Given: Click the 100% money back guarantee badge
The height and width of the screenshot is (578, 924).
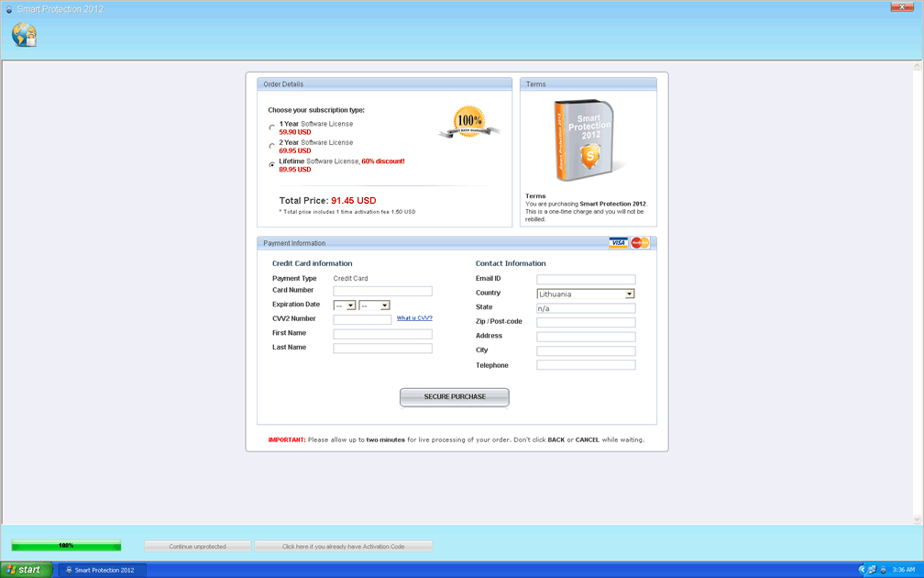Looking at the screenshot, I should [469, 122].
